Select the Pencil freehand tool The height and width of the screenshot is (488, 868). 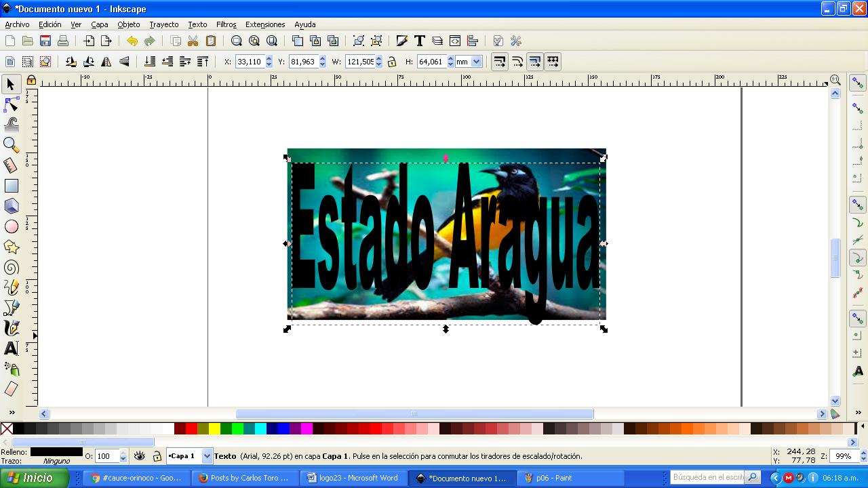click(x=12, y=287)
